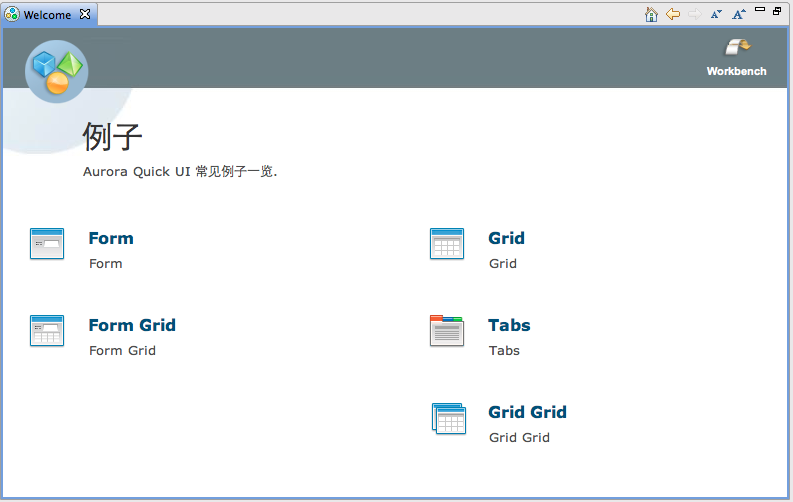Viewport: 793px width, 502px height.
Task: Close the Welcome tab
Action: [x=85, y=15]
